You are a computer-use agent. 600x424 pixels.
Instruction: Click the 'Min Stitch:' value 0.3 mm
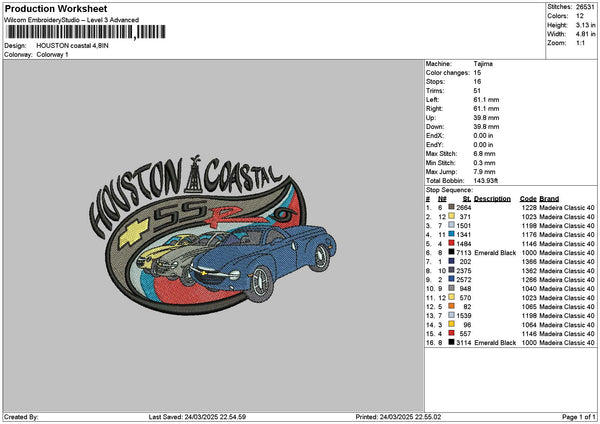coord(484,163)
